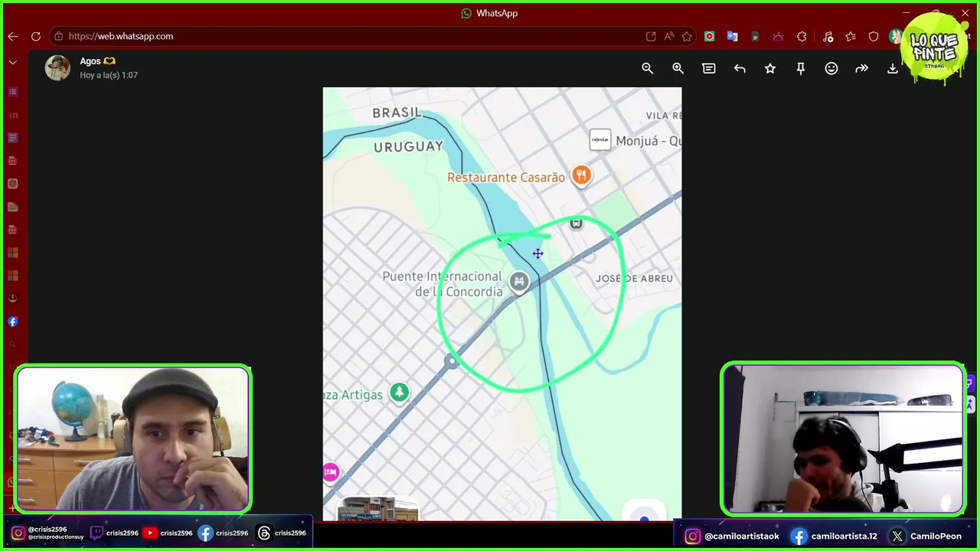Image resolution: width=980 pixels, height=551 pixels.
Task: Start read aloud from address bar
Action: click(669, 36)
